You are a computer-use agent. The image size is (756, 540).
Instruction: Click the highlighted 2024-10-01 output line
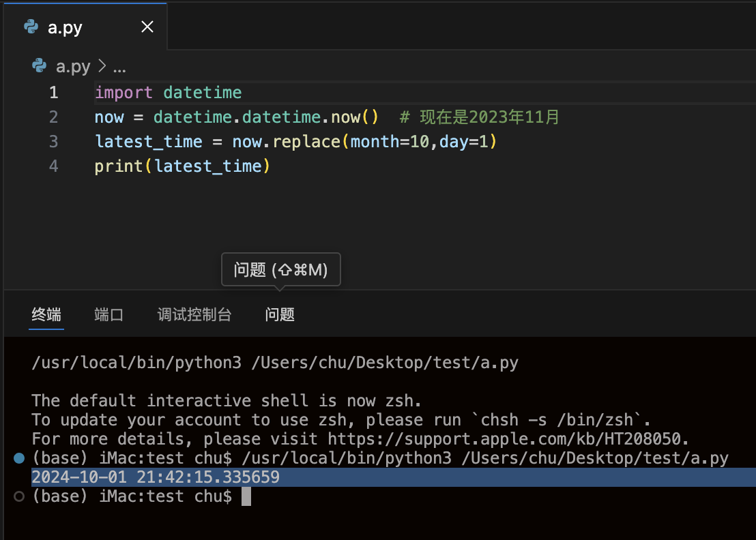pos(156,477)
